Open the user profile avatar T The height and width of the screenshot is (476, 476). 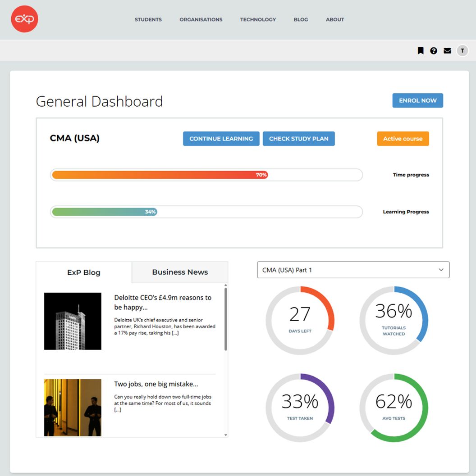click(x=462, y=51)
